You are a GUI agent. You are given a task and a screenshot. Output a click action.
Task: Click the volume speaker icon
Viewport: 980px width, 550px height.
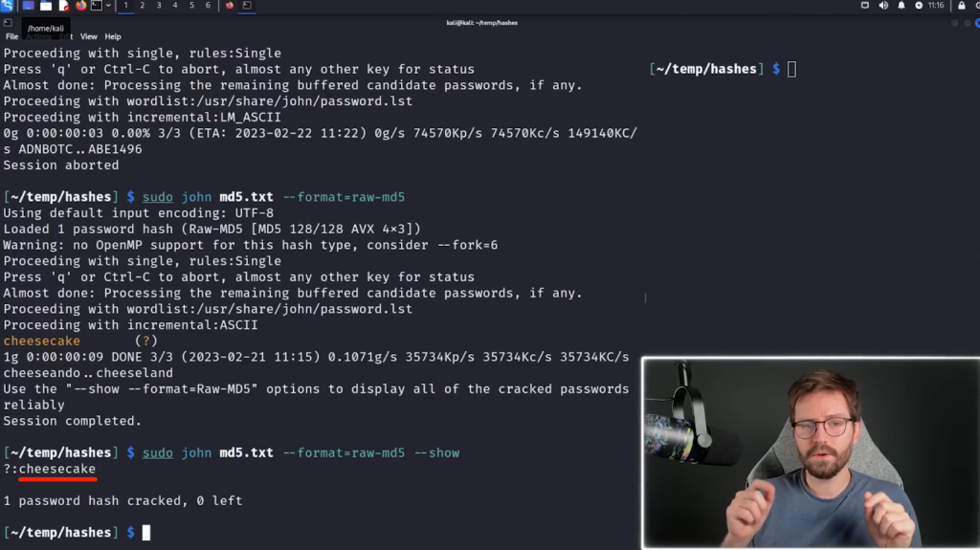(883, 6)
